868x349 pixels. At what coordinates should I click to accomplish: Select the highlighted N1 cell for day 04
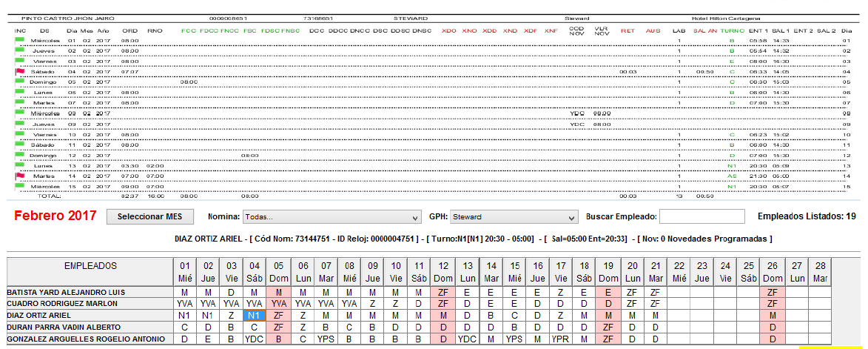[255, 315]
